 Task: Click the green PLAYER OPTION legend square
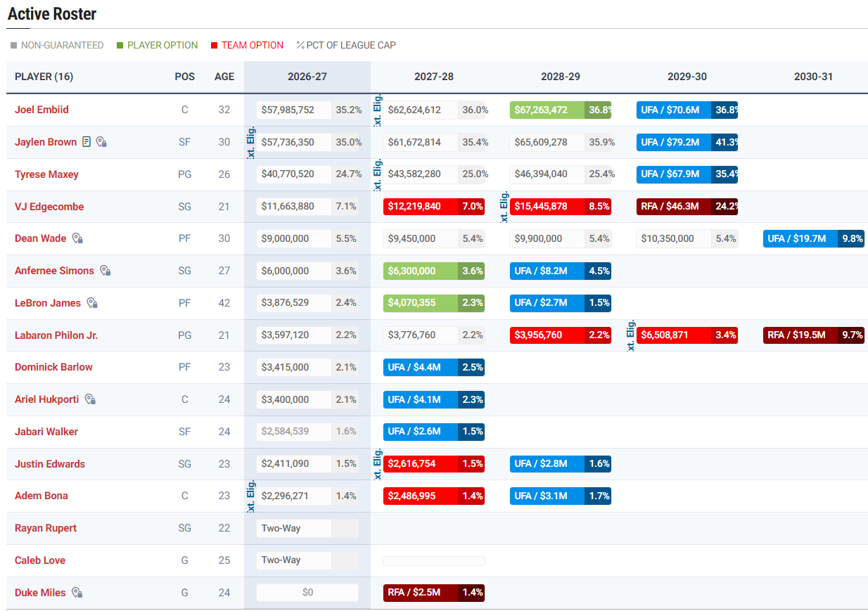click(120, 46)
